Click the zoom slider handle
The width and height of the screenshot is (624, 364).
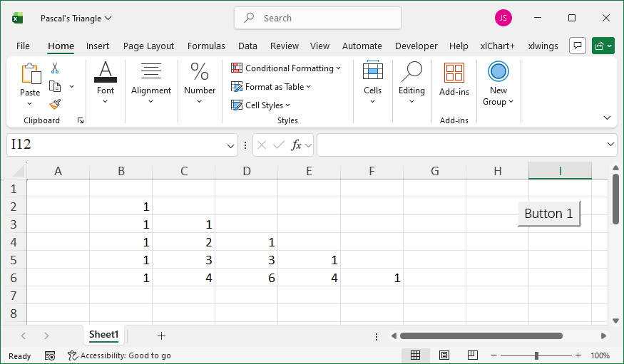pyautogui.click(x=536, y=355)
